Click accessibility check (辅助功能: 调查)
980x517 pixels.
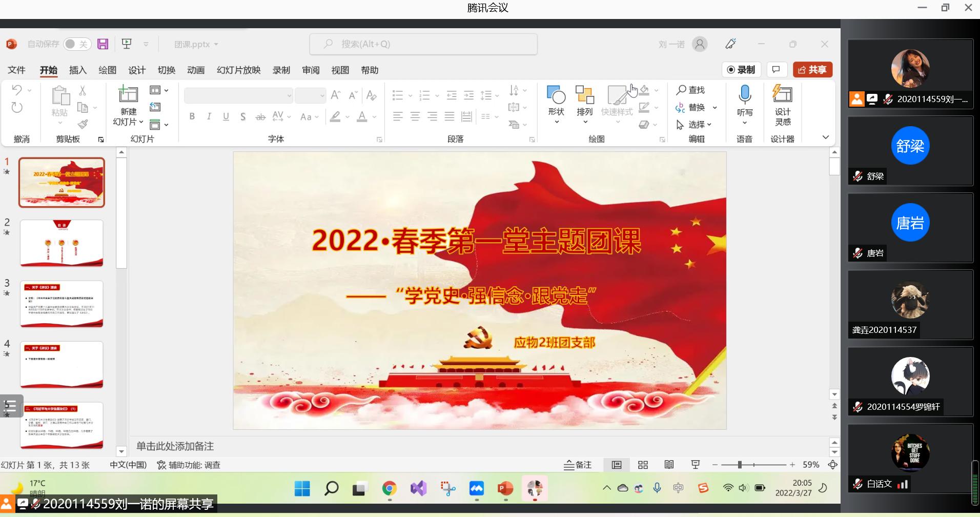point(189,465)
